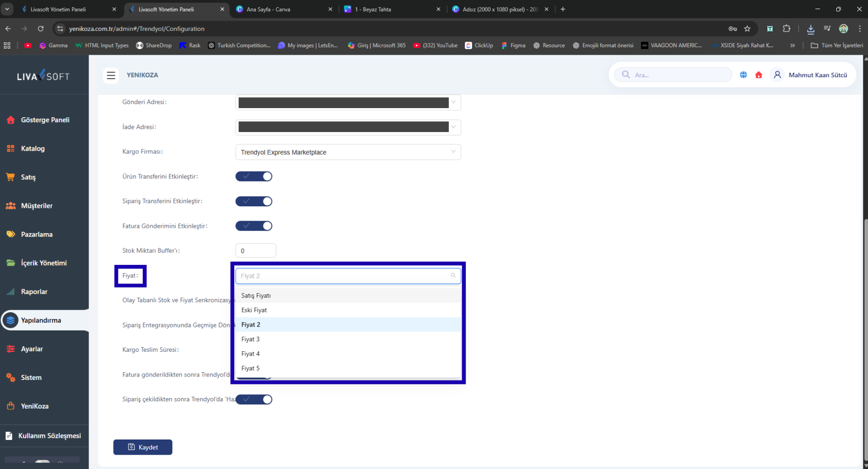Screen dimensions: 868x469
Task: Expand the Gönderi Adresi dropdown
Action: click(x=348, y=102)
